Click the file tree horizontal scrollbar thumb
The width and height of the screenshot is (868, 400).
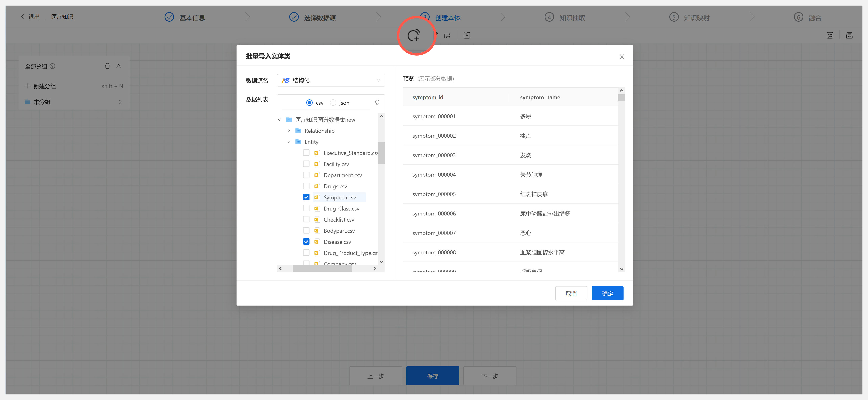pyautogui.click(x=322, y=268)
